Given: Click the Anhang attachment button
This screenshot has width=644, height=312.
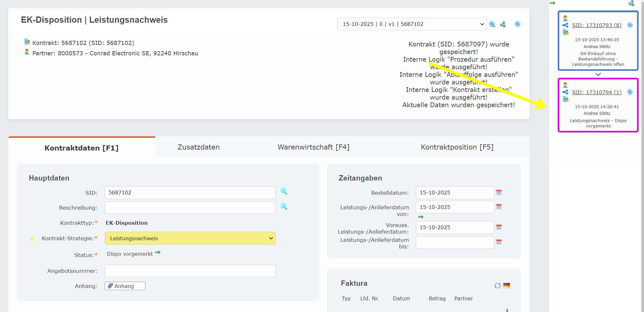Looking at the screenshot, I should coord(125,286).
